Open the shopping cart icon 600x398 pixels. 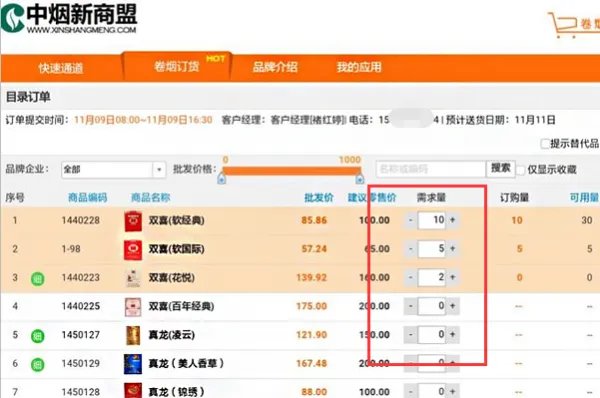pyautogui.click(x=562, y=25)
